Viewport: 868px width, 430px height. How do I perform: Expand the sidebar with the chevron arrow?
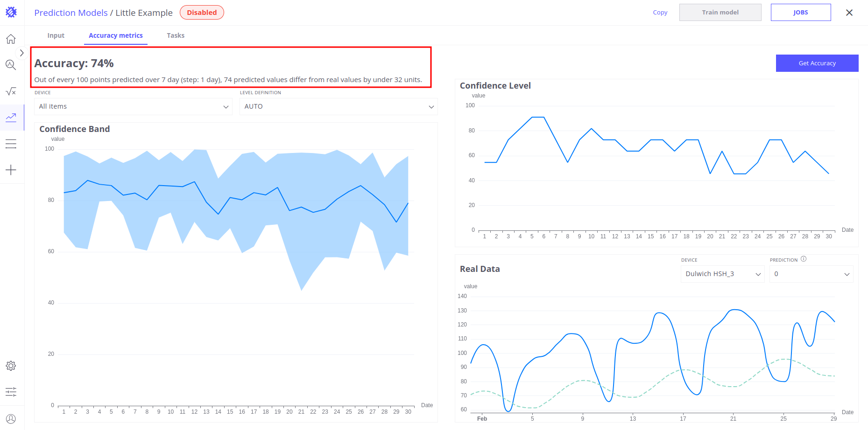tap(21, 53)
